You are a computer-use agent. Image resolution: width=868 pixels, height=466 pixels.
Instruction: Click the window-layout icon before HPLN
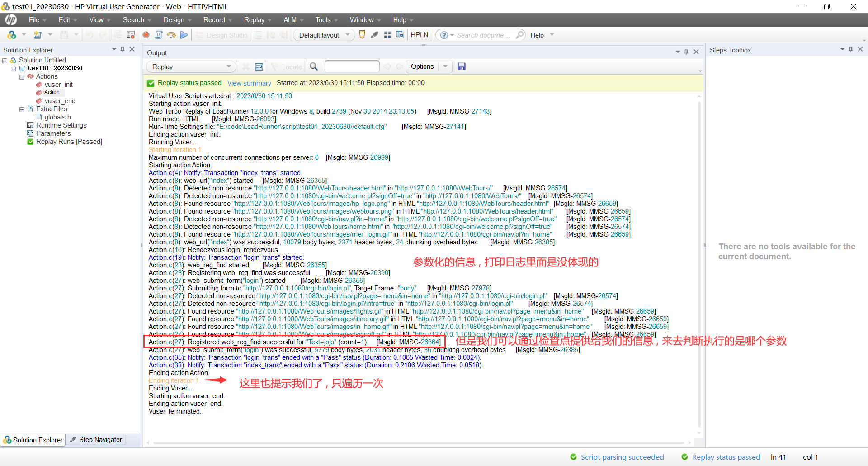pos(400,35)
